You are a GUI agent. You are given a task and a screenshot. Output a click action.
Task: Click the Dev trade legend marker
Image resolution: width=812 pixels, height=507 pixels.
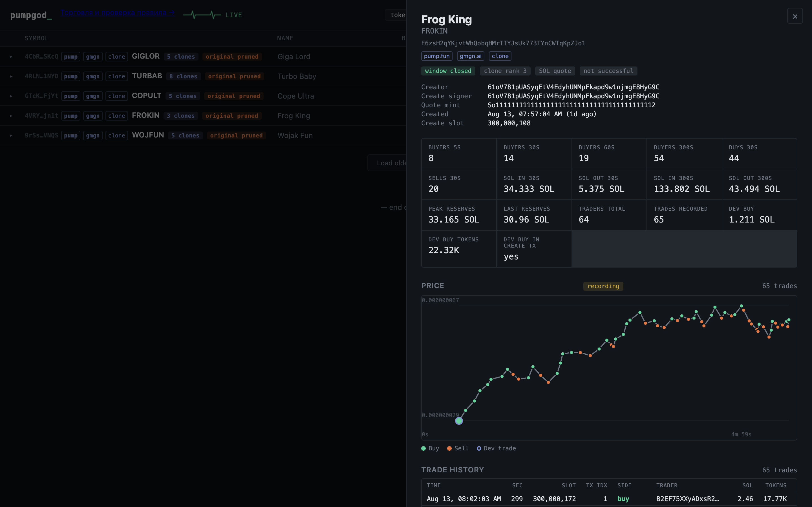click(479, 448)
